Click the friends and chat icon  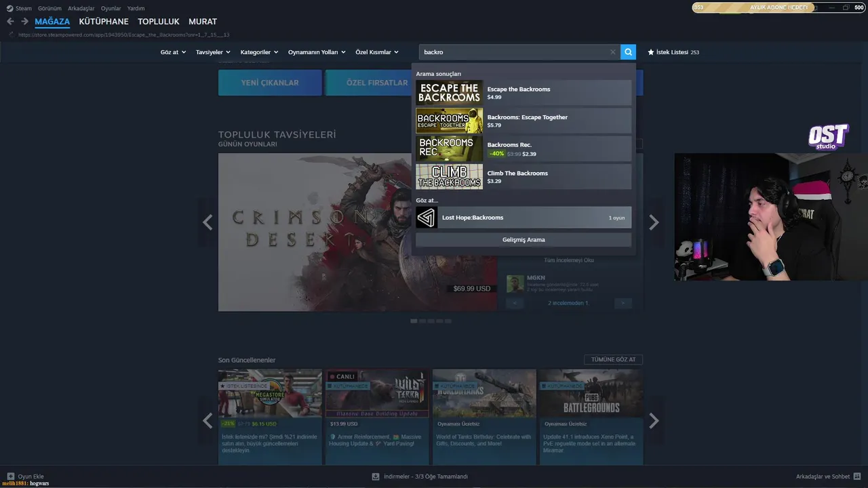(x=857, y=476)
